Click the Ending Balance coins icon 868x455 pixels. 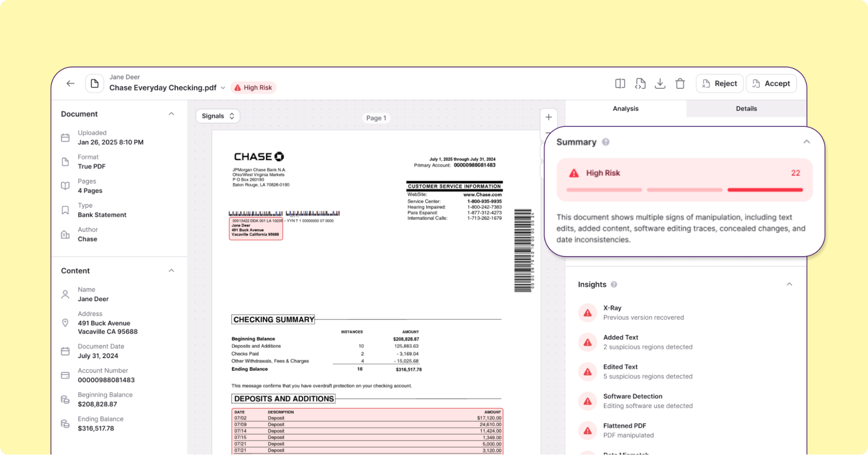tap(65, 424)
